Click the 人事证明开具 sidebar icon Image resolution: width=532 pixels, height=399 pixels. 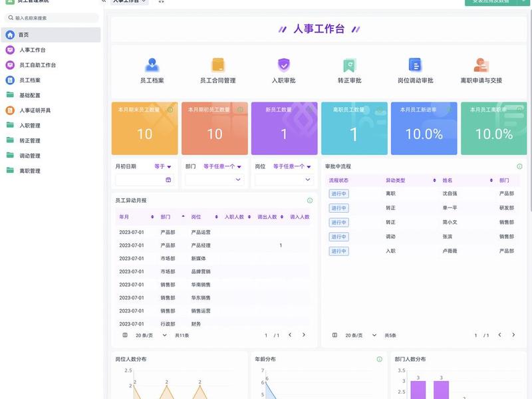click(x=10, y=110)
